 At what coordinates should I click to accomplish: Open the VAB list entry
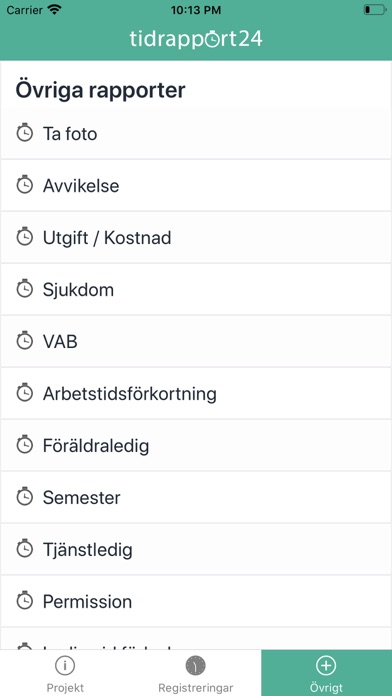(196, 341)
